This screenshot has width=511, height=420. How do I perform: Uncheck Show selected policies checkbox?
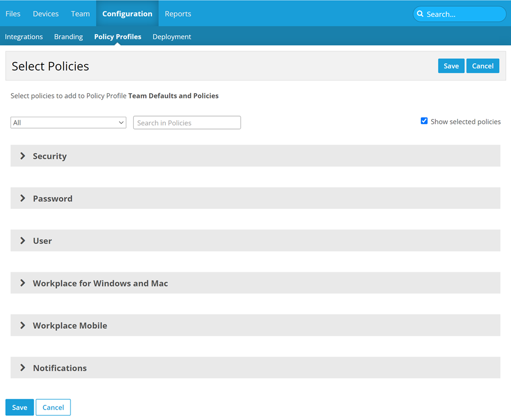pos(424,121)
